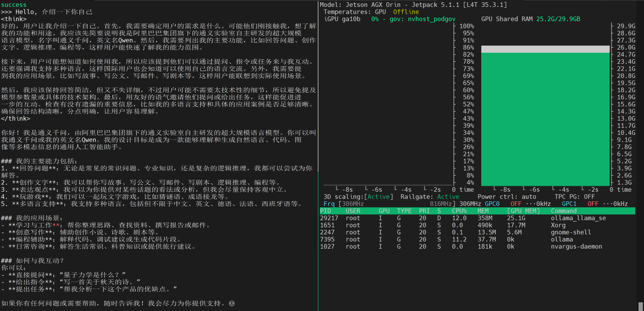Click the CPU% column header
The height and width of the screenshot is (311, 644).
tap(459, 211)
